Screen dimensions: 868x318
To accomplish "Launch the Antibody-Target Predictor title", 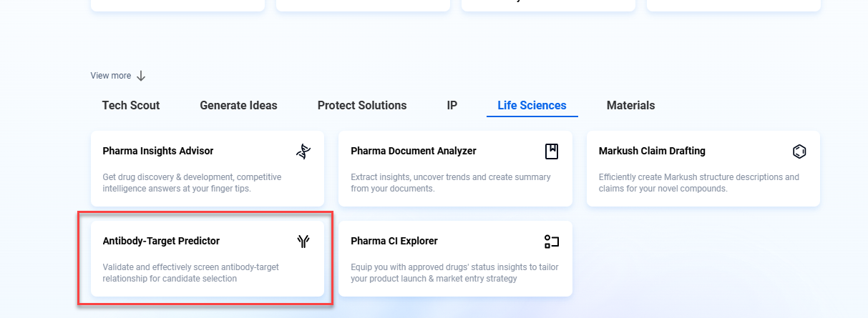I will pos(161,241).
